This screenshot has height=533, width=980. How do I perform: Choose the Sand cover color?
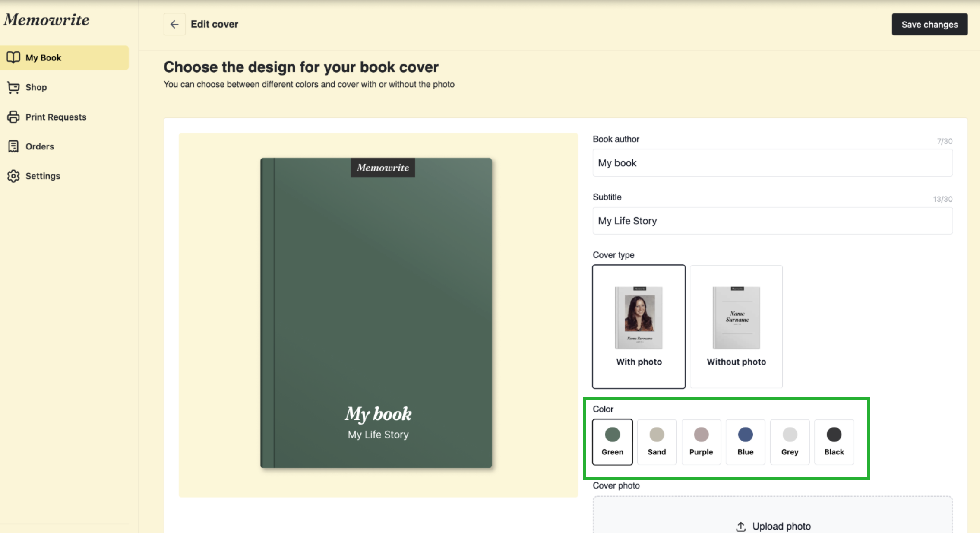click(x=657, y=441)
